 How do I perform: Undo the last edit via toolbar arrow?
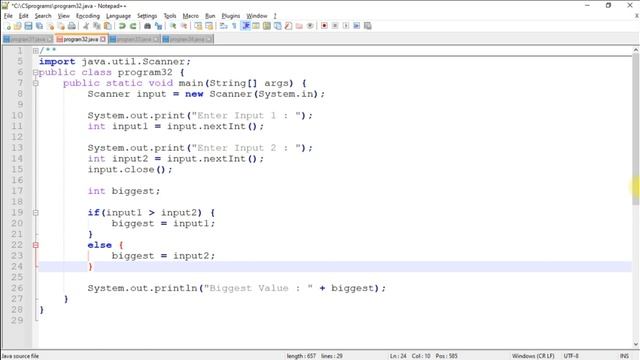pyautogui.click(x=122, y=26)
